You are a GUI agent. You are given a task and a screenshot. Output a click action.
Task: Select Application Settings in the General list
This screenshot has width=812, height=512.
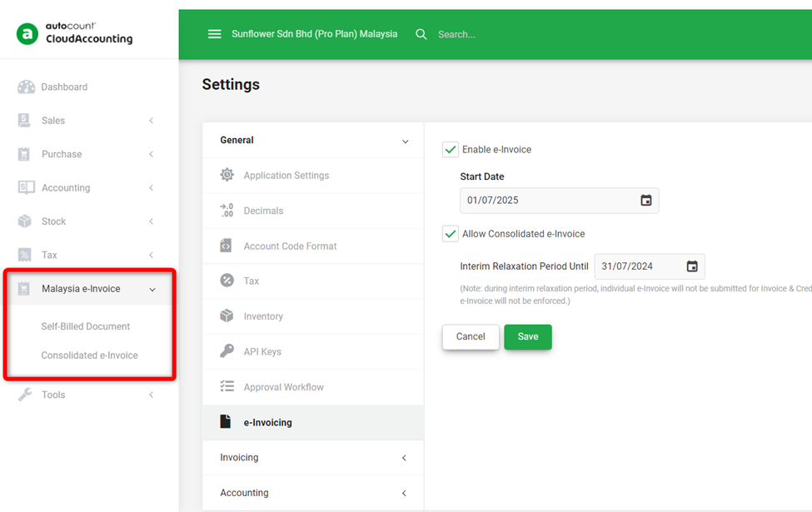click(x=313, y=176)
